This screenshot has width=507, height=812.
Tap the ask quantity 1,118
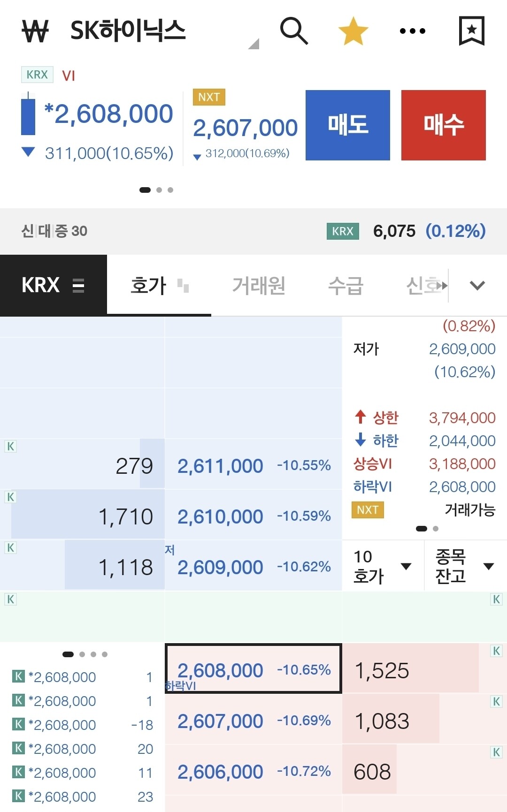[126, 567]
